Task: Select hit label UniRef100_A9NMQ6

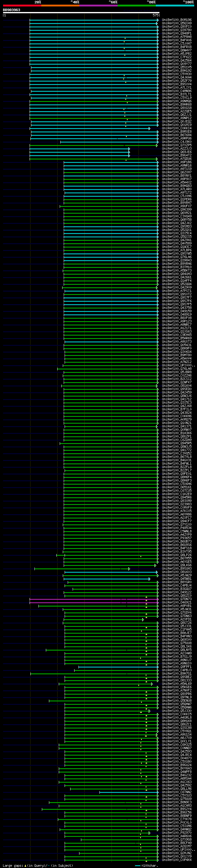Action: [x=177, y=101]
